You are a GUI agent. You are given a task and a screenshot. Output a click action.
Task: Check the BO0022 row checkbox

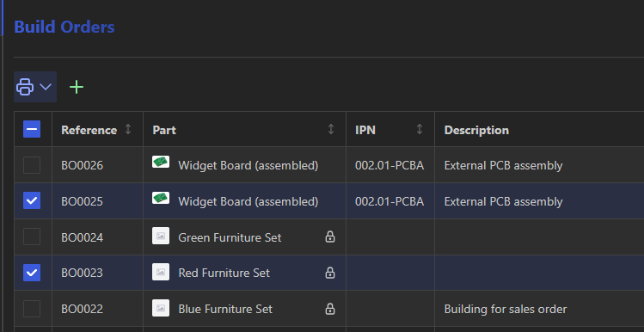click(x=32, y=309)
